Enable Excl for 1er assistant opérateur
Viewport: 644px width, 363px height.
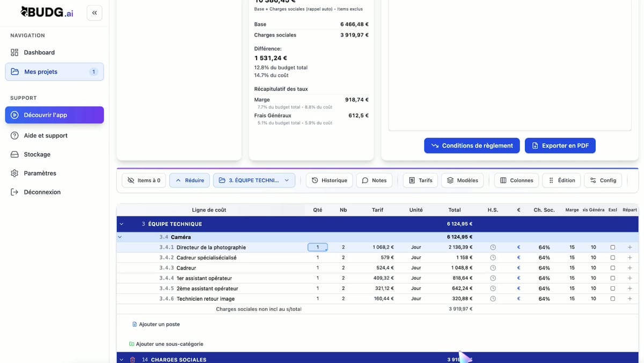coord(612,278)
